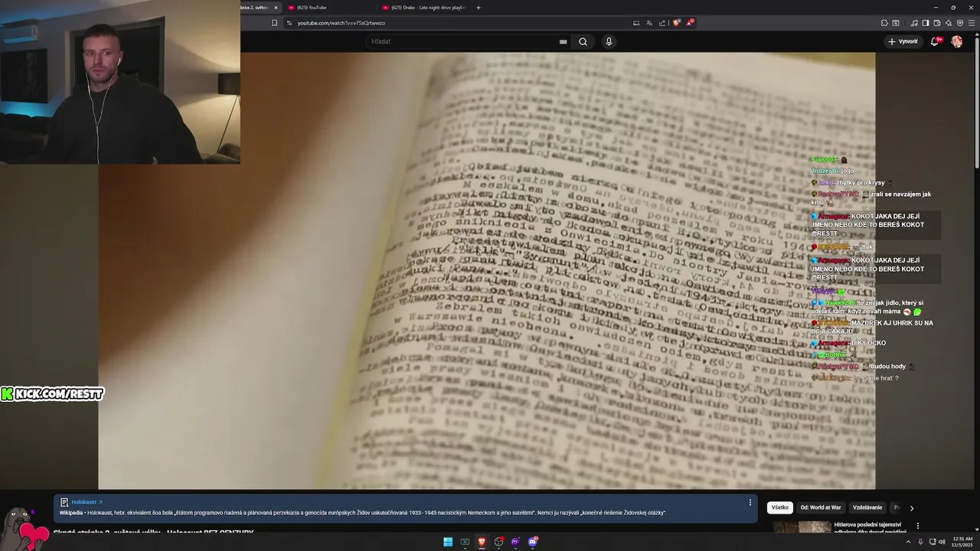Screen dimensions: 980x551
Task: Select the Vzdelávanie filter chip
Action: pyautogui.click(x=867, y=507)
